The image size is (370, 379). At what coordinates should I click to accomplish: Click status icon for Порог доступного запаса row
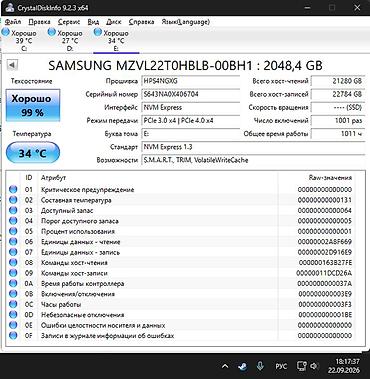coord(13,221)
